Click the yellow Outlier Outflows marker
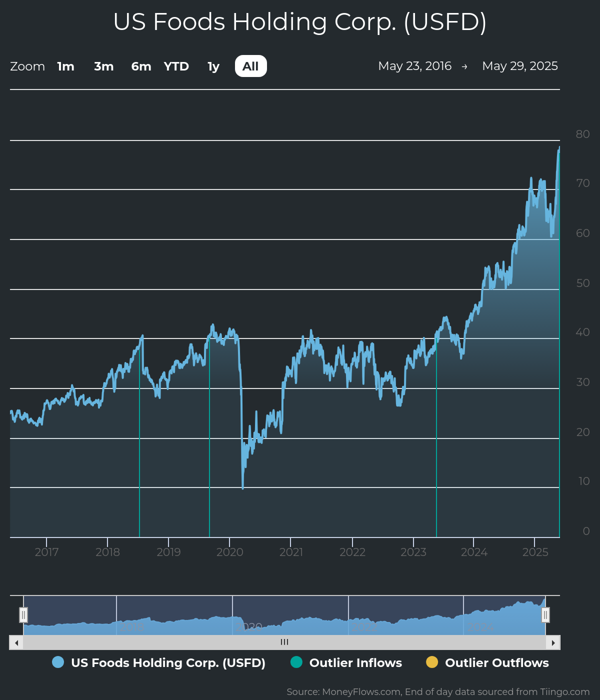Viewport: 600px width, 700px height. click(432, 662)
